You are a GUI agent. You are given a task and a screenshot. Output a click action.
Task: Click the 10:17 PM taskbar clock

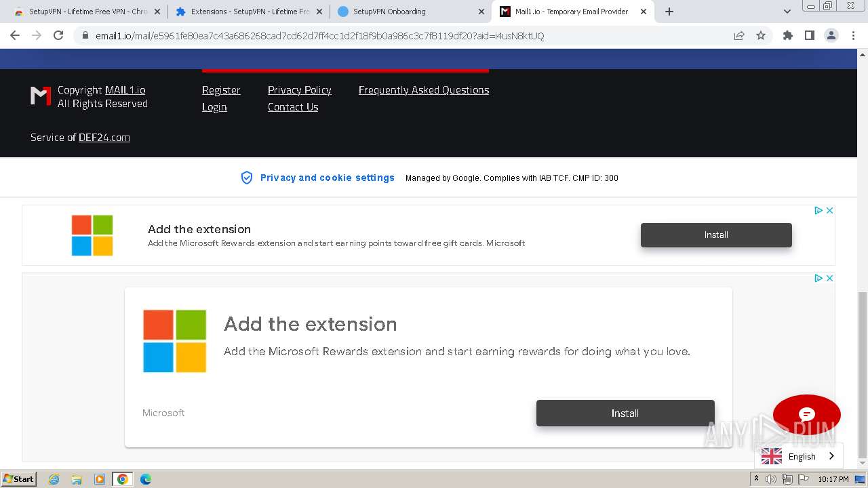(x=833, y=479)
